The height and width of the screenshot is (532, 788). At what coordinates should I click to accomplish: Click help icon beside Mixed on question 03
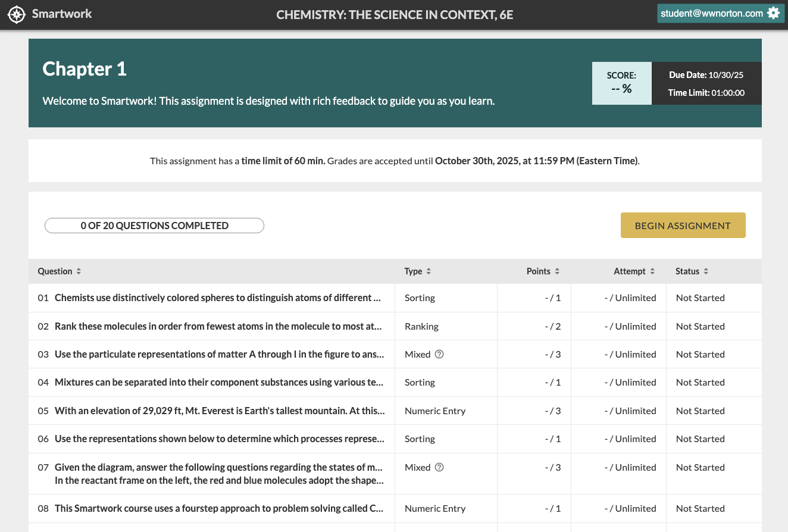tap(439, 354)
